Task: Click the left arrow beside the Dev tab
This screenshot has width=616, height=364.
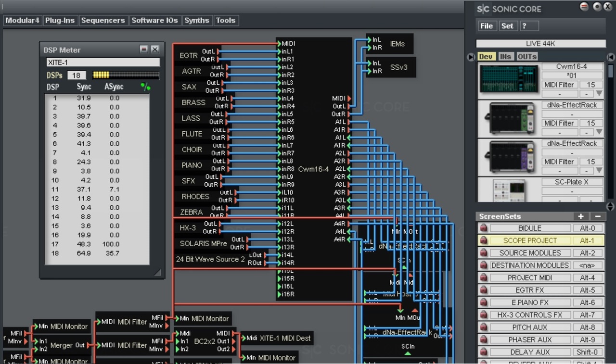Action: [x=471, y=57]
